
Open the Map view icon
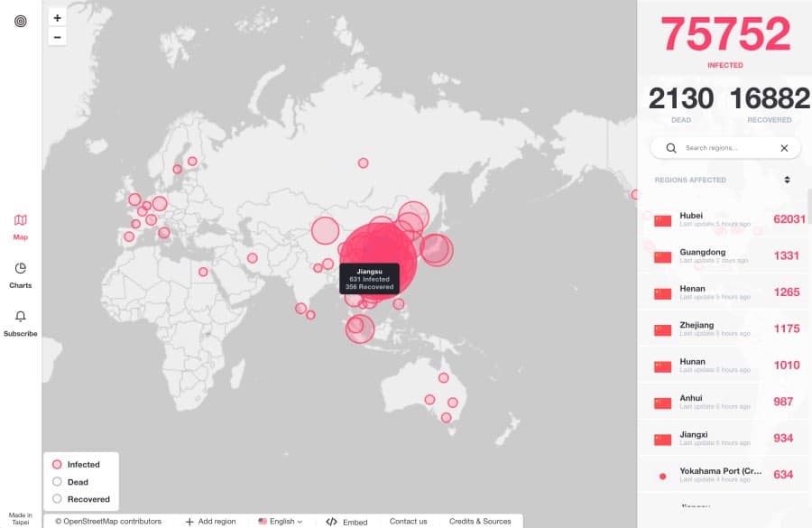click(x=20, y=220)
